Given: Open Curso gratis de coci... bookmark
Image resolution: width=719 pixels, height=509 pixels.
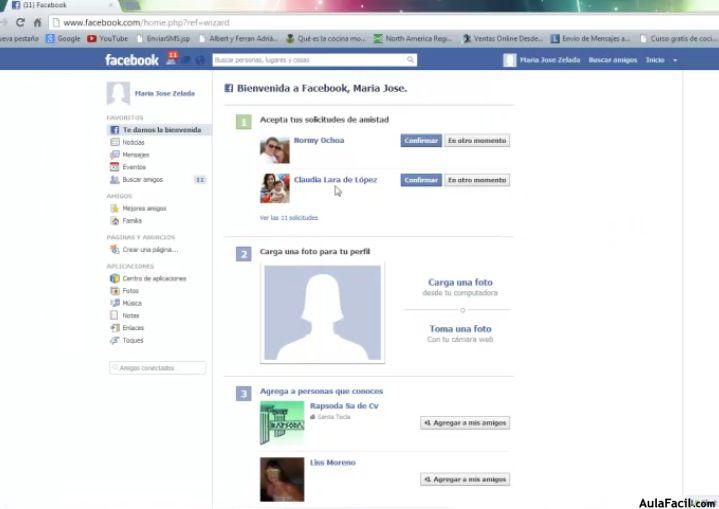Looking at the screenshot, I should [x=679, y=39].
